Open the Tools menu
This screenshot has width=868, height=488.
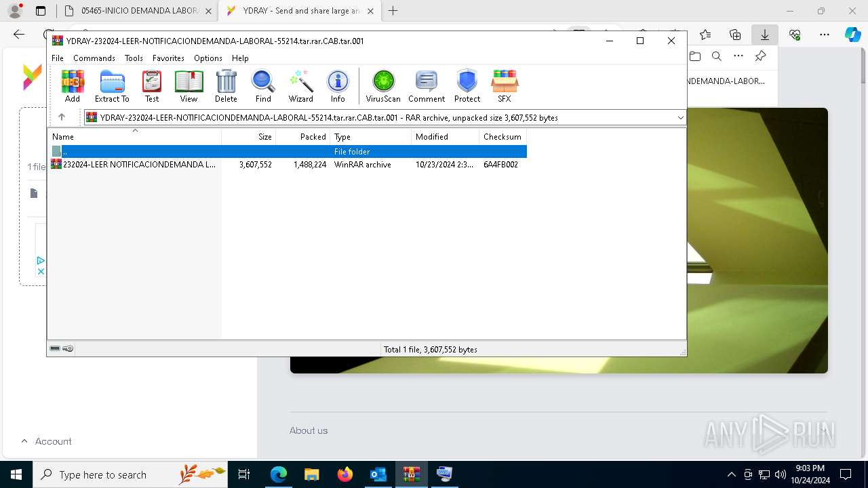[x=134, y=58]
